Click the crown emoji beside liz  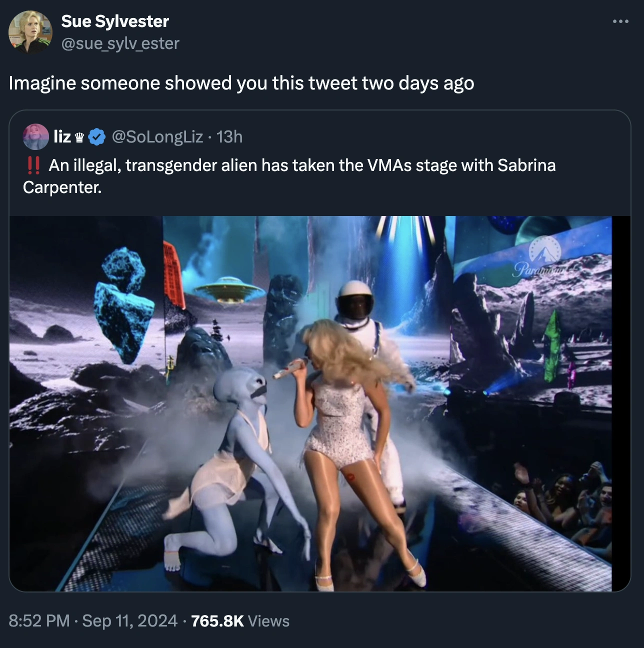(79, 137)
